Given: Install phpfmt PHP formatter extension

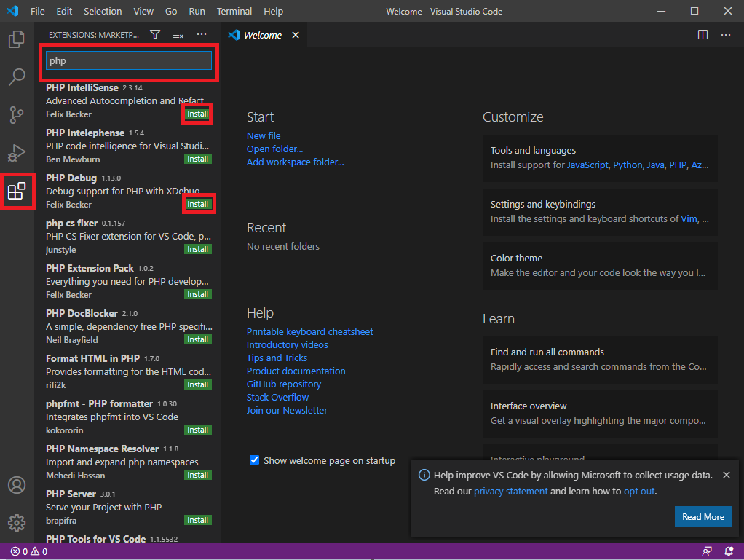Looking at the screenshot, I should (x=197, y=430).
